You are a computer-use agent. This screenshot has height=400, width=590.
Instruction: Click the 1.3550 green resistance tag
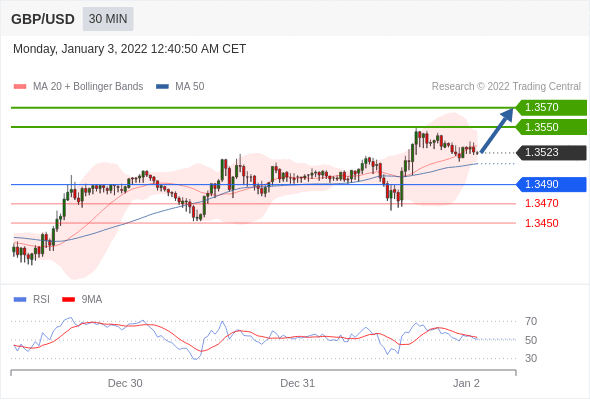pos(551,127)
